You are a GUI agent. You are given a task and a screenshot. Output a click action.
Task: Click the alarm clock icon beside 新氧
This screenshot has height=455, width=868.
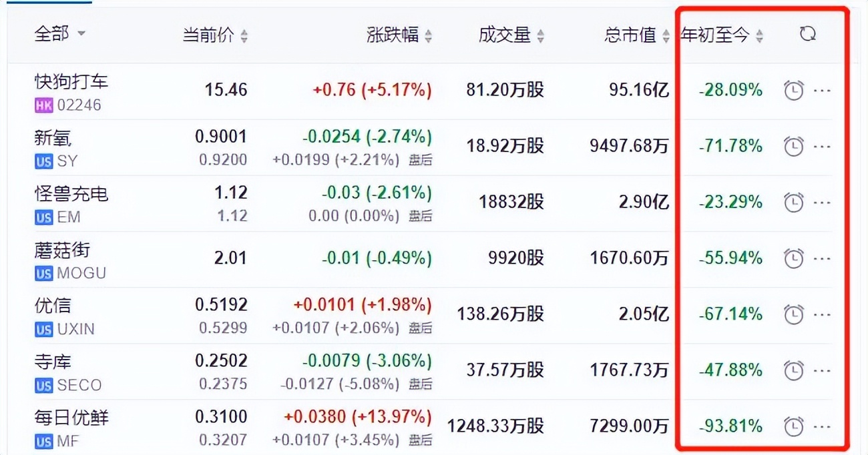pos(793,145)
